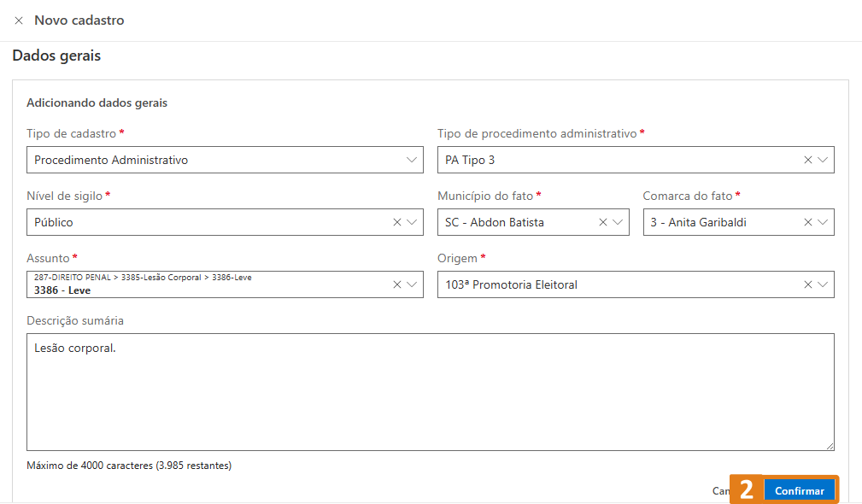
Task: Remove the SC - Abdon Batista município
Action: click(603, 222)
